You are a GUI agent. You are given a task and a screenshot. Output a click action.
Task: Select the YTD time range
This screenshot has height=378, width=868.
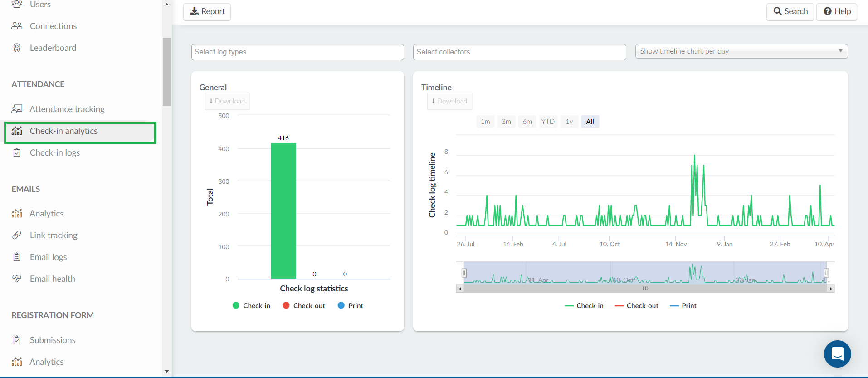[548, 122]
